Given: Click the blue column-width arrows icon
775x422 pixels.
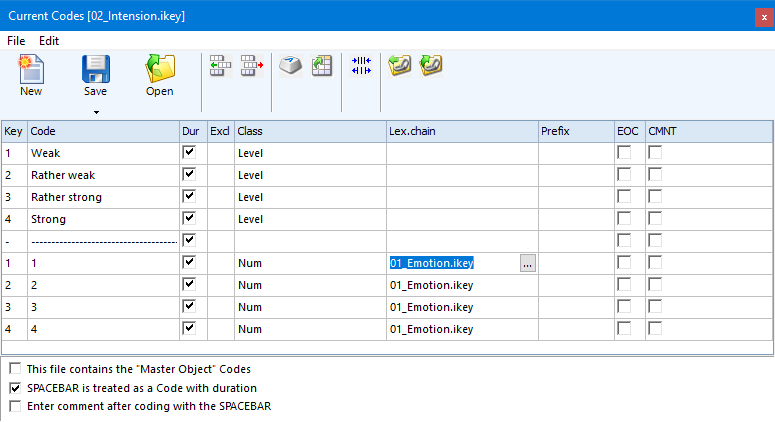Looking at the screenshot, I should (x=361, y=66).
